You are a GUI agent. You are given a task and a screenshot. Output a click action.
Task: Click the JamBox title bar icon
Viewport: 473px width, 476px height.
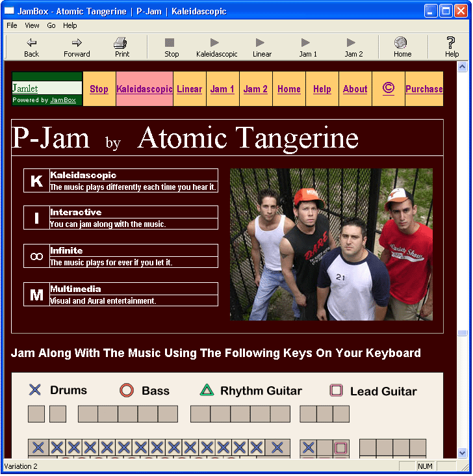point(9,11)
